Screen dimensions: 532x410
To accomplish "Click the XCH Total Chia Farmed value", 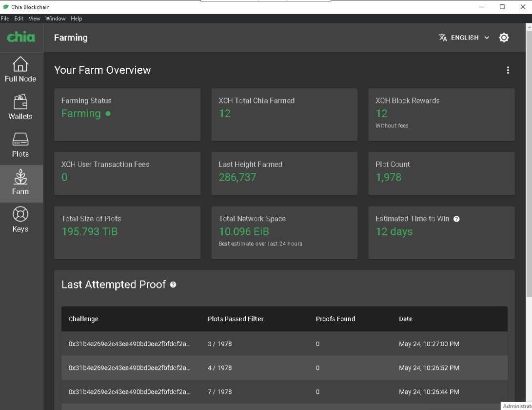I will coord(225,113).
